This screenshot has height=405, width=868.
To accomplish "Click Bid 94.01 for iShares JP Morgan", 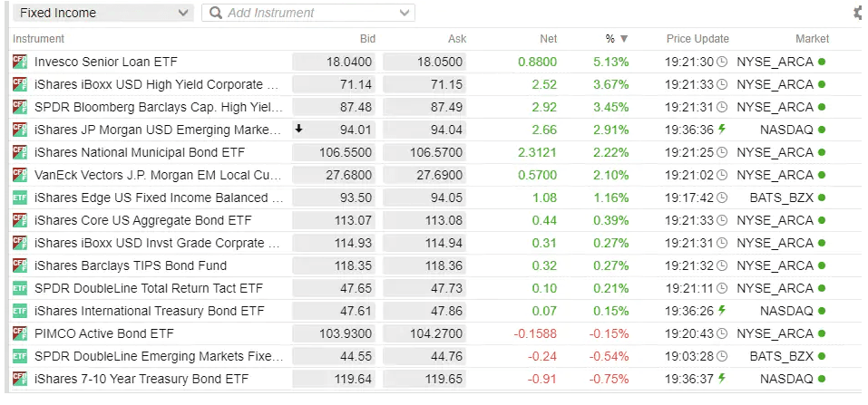I will click(334, 130).
